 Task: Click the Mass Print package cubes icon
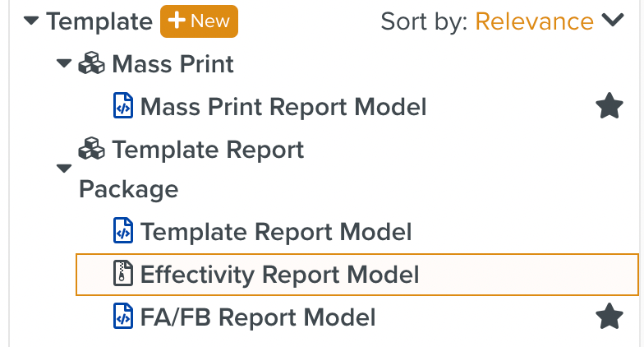91,63
